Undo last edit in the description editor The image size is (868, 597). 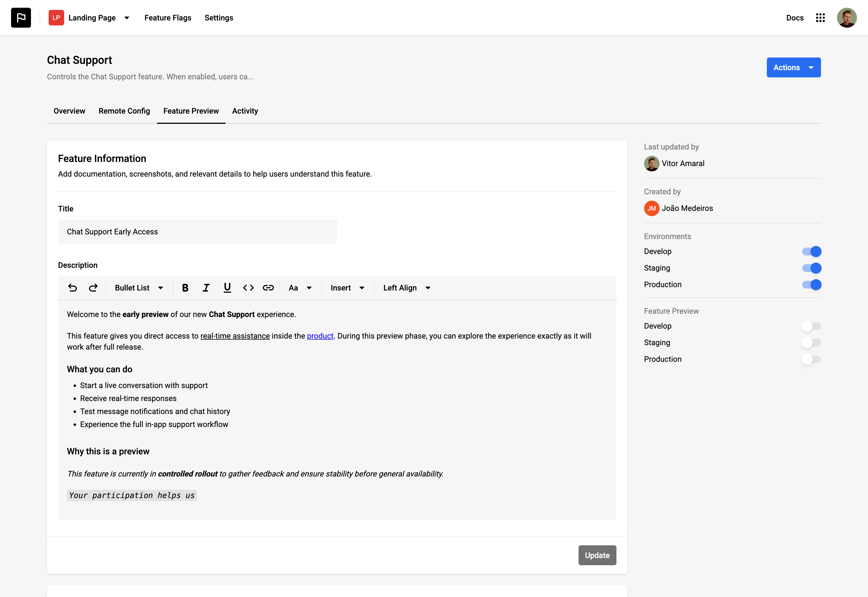coord(73,288)
